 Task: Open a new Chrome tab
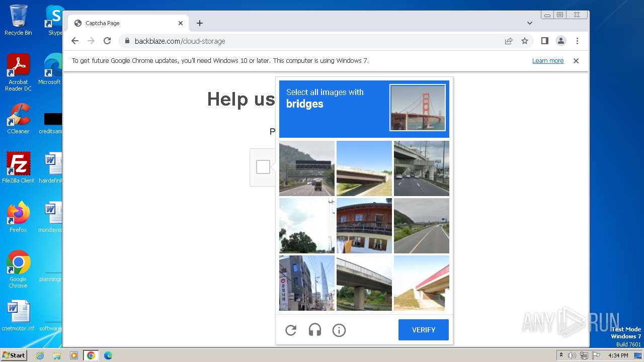[x=200, y=23]
